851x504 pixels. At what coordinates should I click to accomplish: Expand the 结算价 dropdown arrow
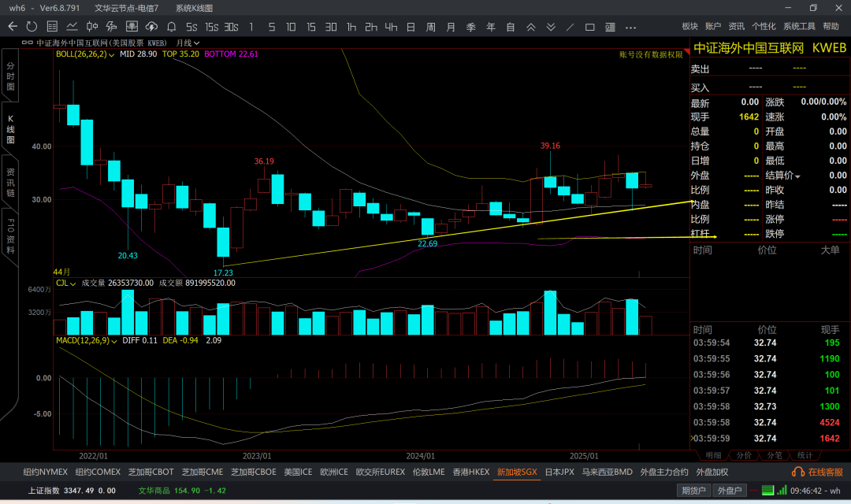[x=797, y=176]
